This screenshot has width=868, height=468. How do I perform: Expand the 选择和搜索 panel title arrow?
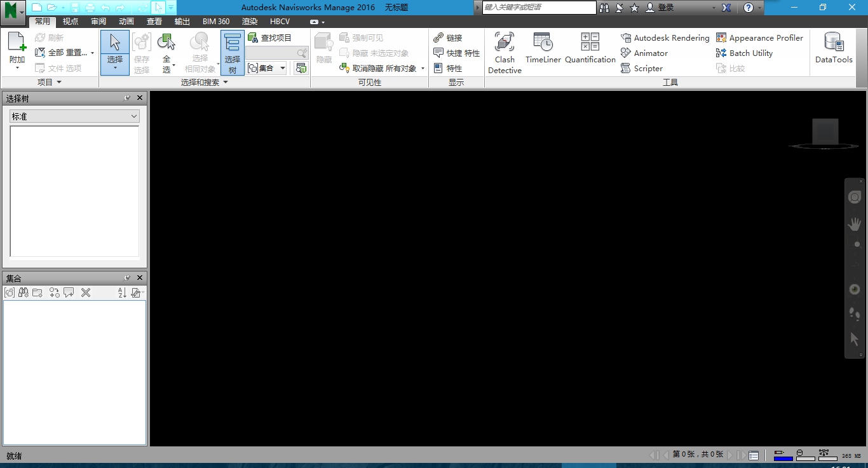tap(225, 83)
